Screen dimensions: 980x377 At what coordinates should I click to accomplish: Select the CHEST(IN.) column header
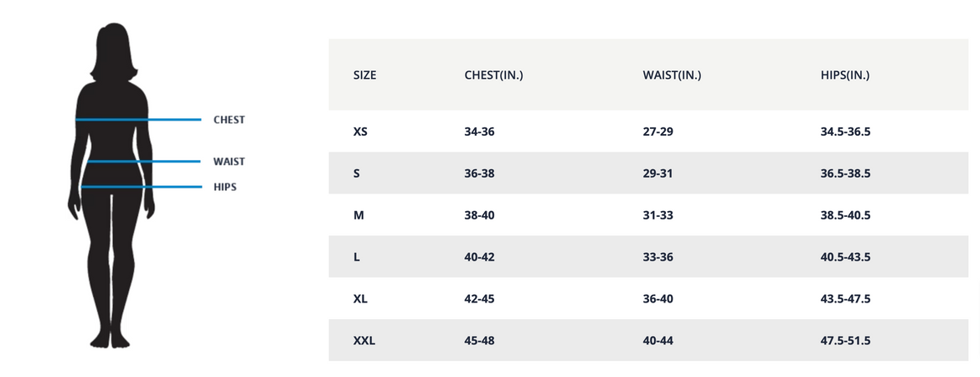pos(493,75)
